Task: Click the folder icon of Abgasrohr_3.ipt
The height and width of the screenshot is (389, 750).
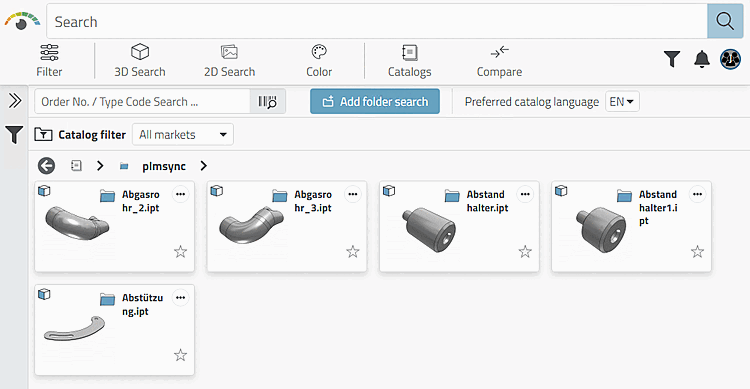Action: point(280,196)
